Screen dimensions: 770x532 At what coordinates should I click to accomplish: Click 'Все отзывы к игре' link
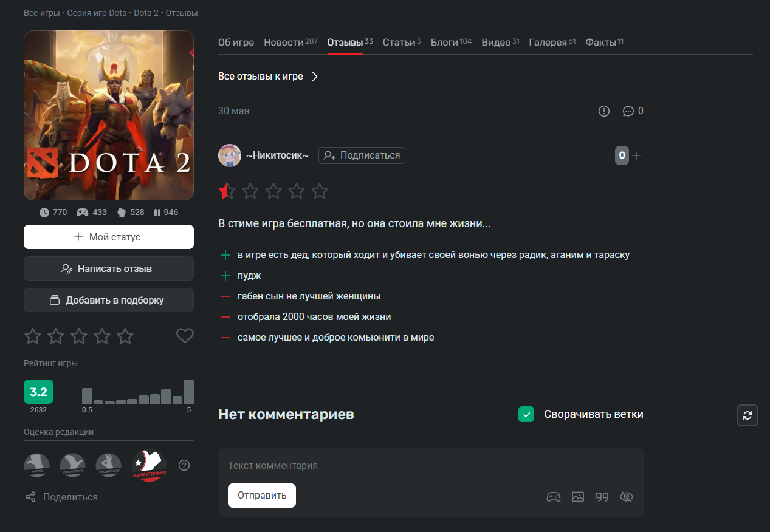pos(261,77)
